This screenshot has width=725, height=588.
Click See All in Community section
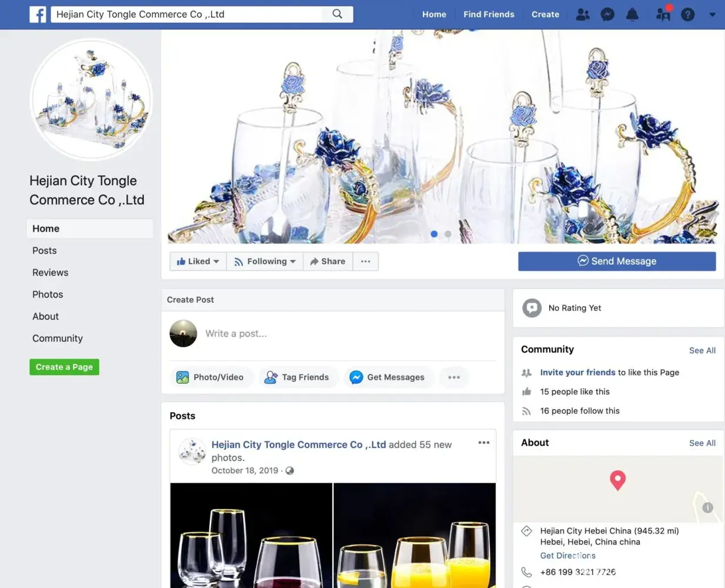coord(702,350)
